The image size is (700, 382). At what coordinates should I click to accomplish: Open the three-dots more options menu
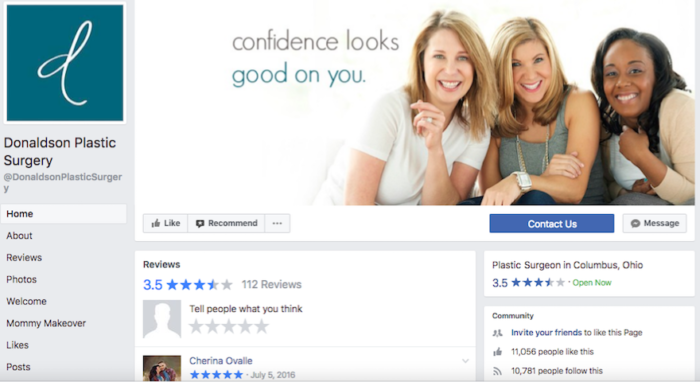pos(277,223)
